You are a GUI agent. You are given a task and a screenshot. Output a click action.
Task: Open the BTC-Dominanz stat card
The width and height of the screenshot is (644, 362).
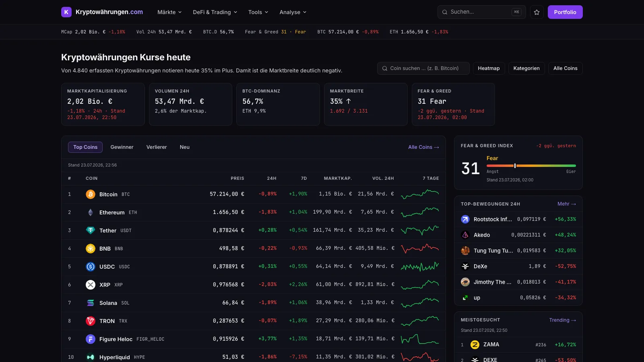pos(278,105)
